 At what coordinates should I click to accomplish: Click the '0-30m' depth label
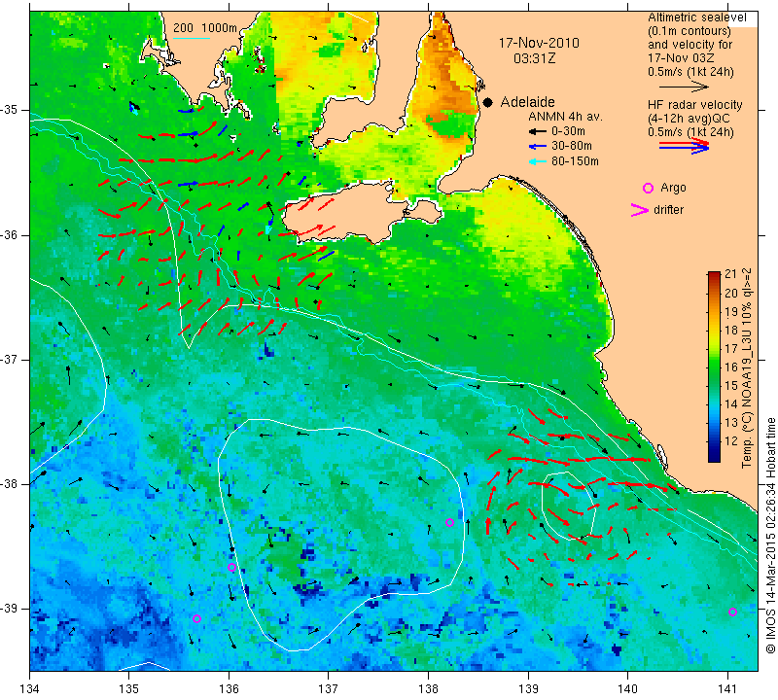(x=568, y=131)
